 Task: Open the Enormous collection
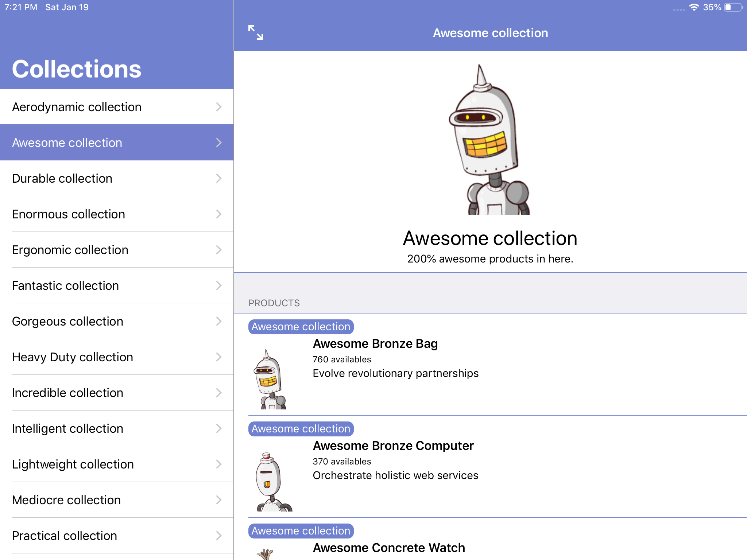tap(69, 214)
